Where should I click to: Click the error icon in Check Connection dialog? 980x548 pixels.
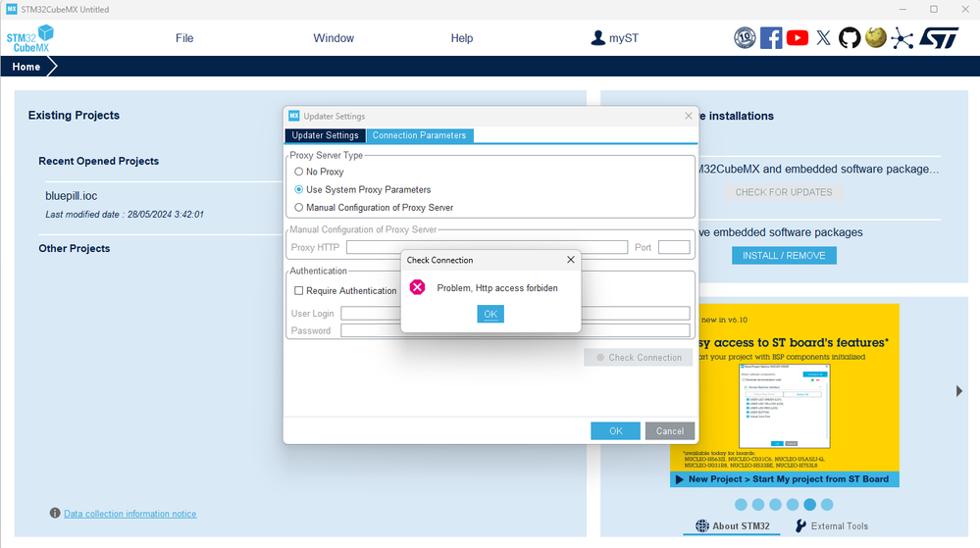(x=418, y=287)
